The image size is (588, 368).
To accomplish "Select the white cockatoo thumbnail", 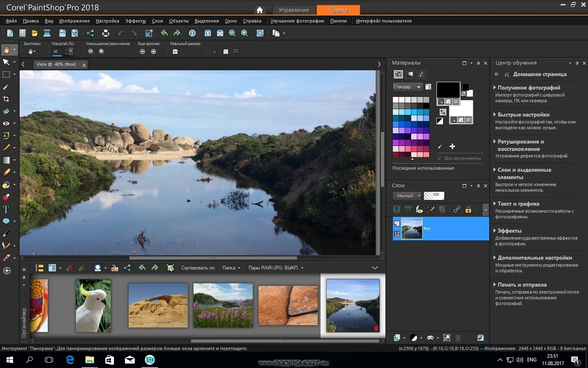I will coord(93,305).
